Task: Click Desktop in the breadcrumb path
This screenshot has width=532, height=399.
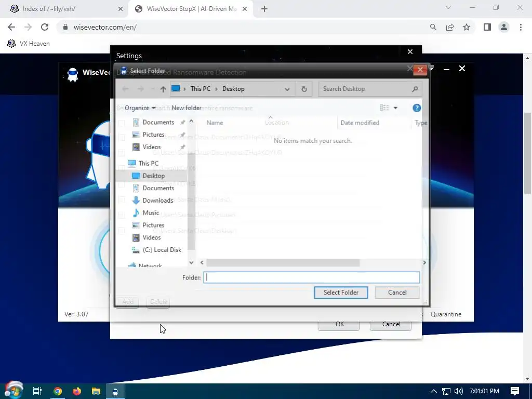Action: pyautogui.click(x=233, y=89)
